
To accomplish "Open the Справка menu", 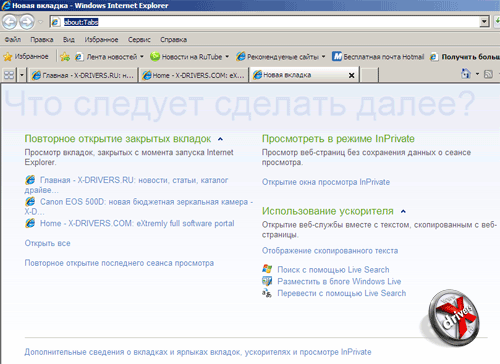I will 174,40.
